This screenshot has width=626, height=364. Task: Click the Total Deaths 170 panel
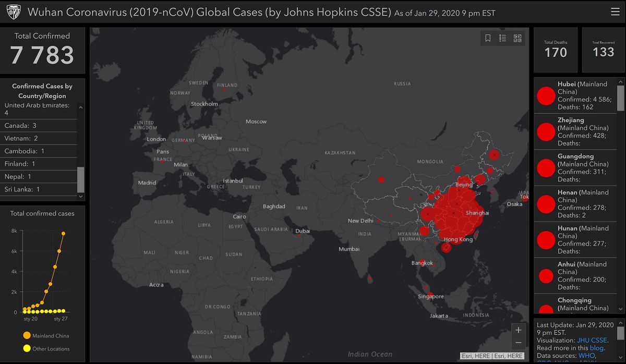click(556, 50)
